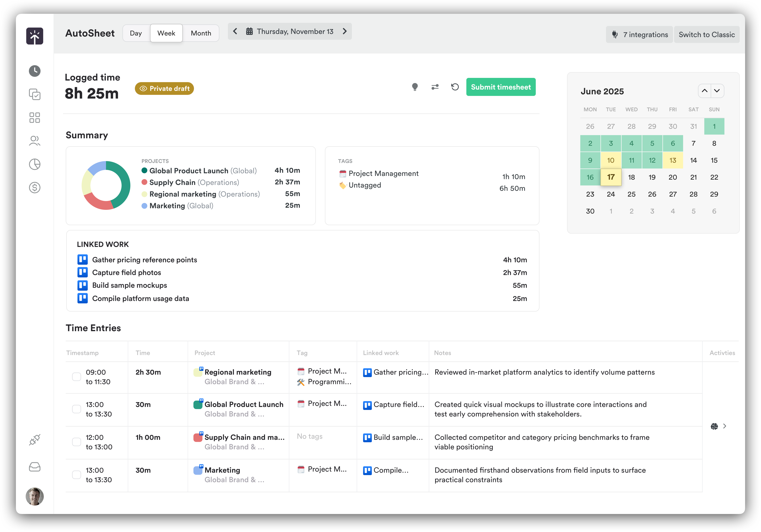Switch to the Day view tab
761x532 pixels.
coord(136,33)
